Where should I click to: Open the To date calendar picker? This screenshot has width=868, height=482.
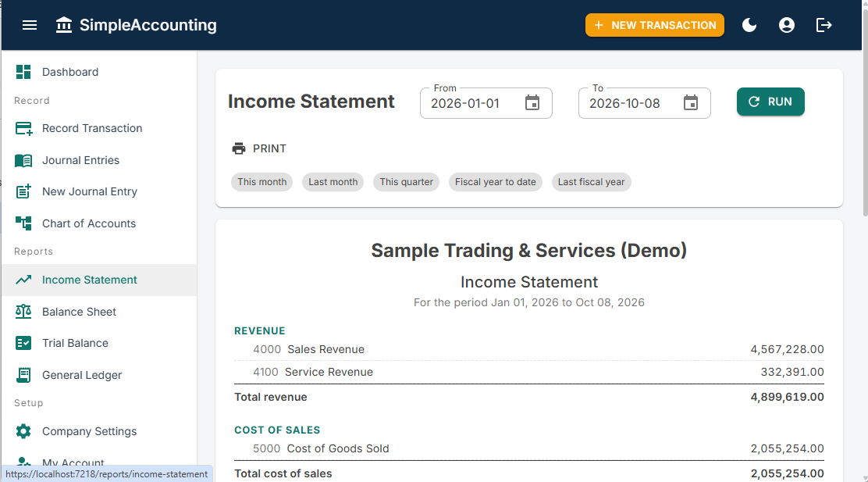coord(690,103)
